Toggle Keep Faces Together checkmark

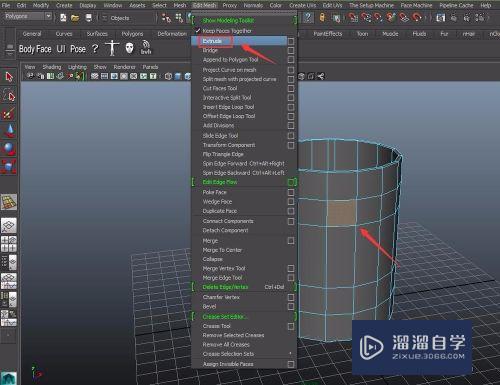click(198, 31)
